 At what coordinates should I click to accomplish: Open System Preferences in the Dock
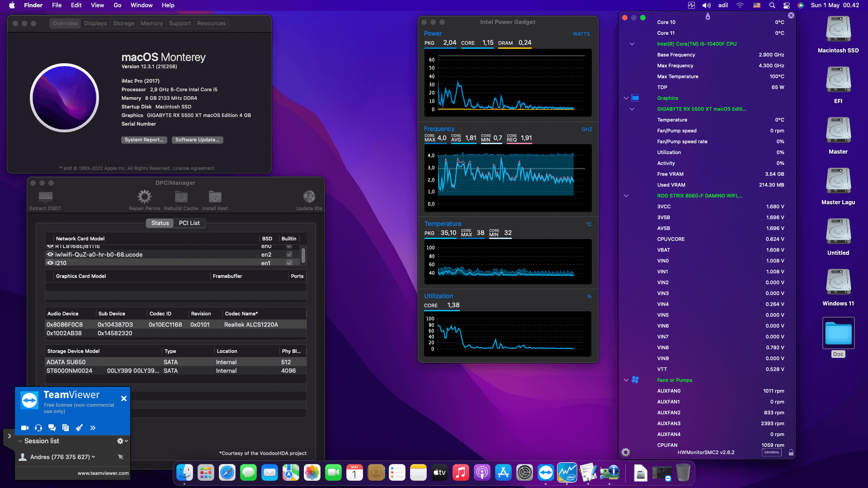tap(524, 473)
